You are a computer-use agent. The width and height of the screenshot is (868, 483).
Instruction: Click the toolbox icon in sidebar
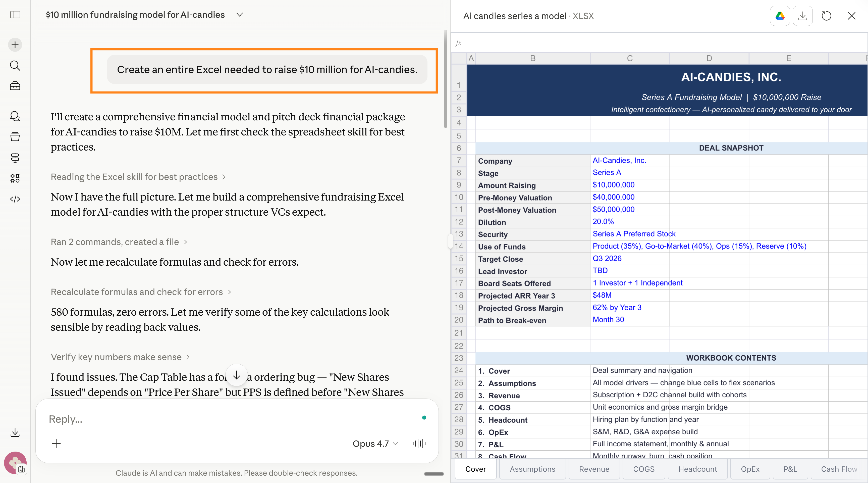click(x=15, y=86)
